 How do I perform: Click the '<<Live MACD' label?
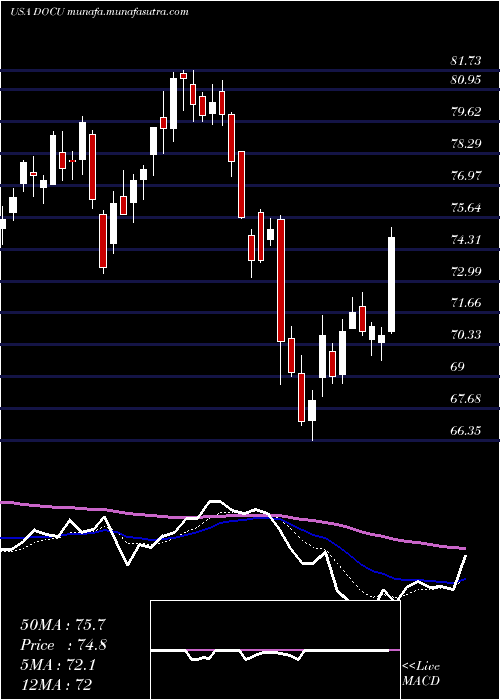[421, 674]
